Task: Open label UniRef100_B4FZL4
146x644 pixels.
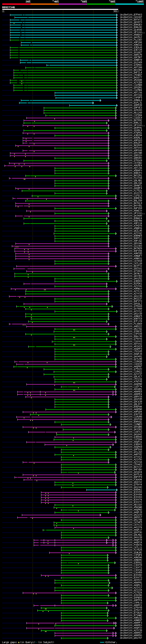Action: 131,72
